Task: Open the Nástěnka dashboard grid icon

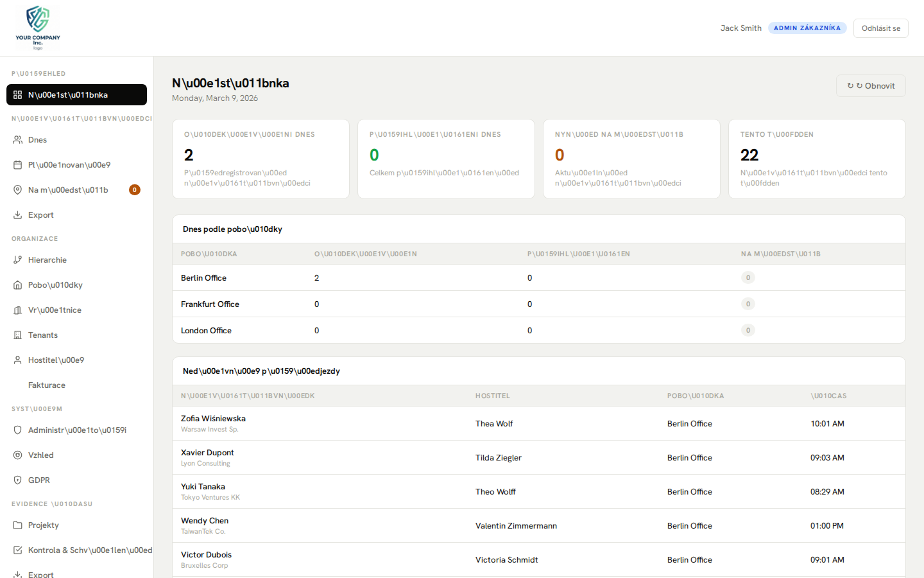Action: point(17,94)
